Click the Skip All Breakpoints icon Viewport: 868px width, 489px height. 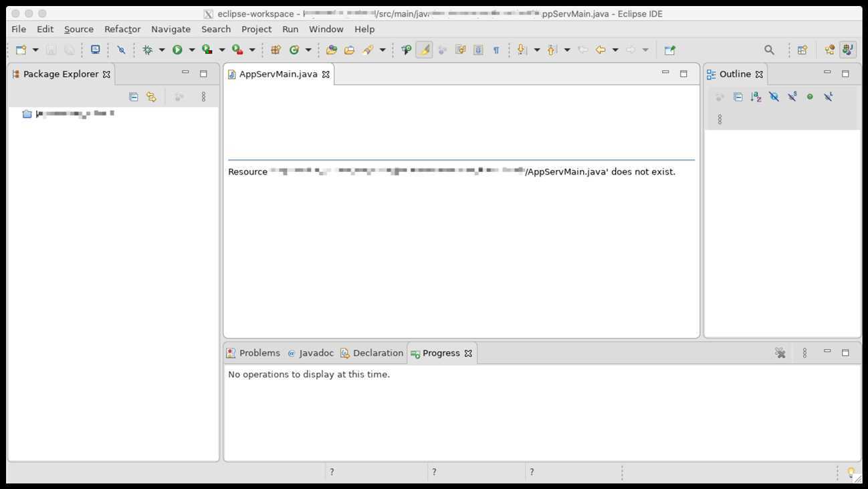[x=121, y=50]
